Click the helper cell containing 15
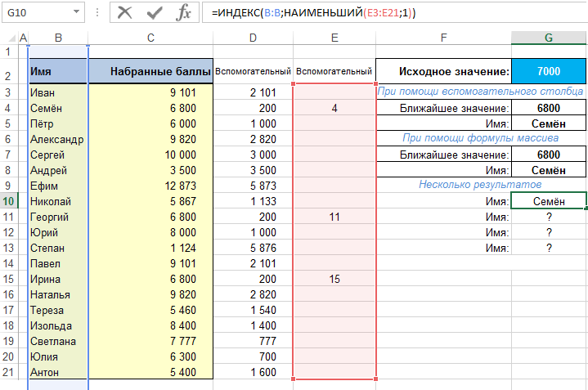 click(x=334, y=279)
